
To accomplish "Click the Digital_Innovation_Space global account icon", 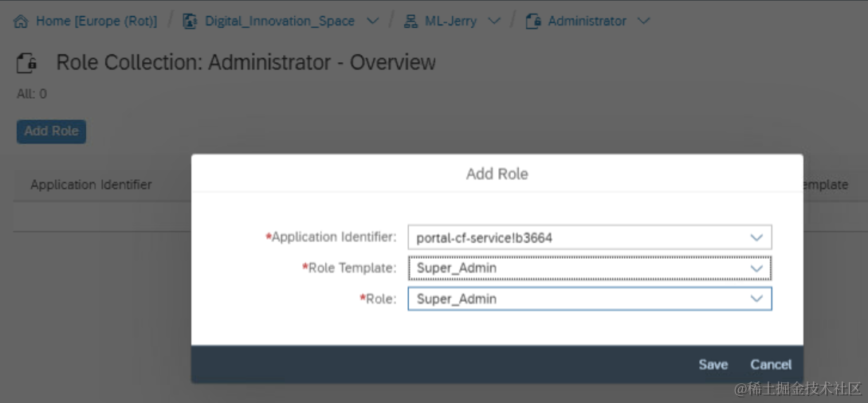I will [x=190, y=22].
